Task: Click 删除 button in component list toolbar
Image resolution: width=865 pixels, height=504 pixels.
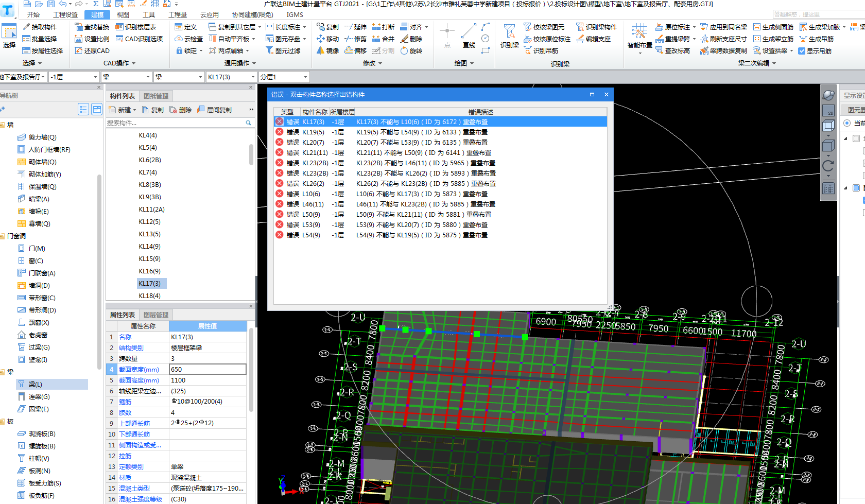Action: [180, 110]
